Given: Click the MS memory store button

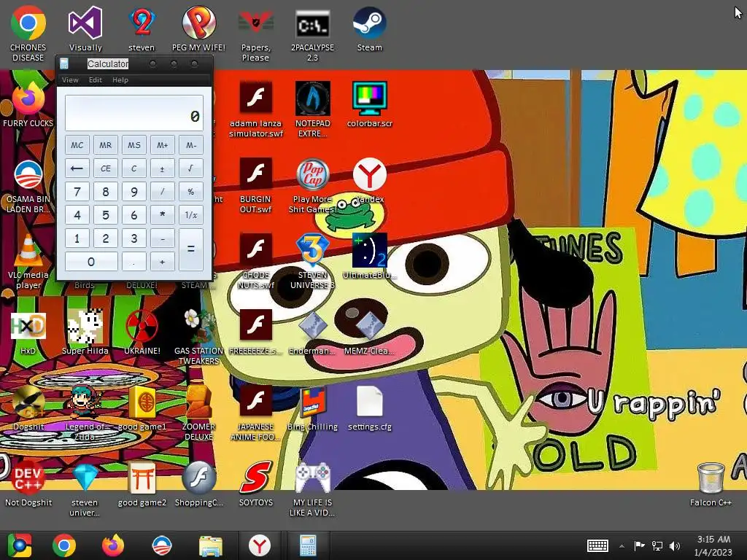Looking at the screenshot, I should click(x=134, y=145).
